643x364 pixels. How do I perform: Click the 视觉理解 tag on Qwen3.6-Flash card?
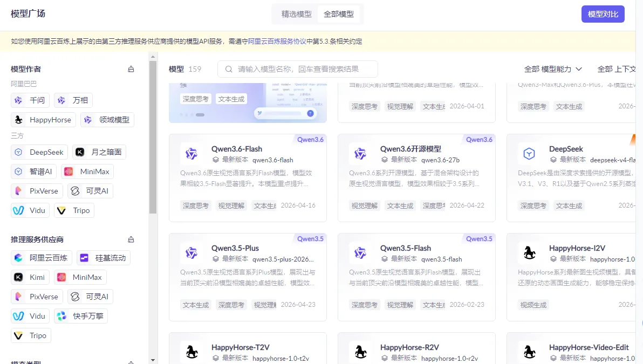click(x=231, y=206)
